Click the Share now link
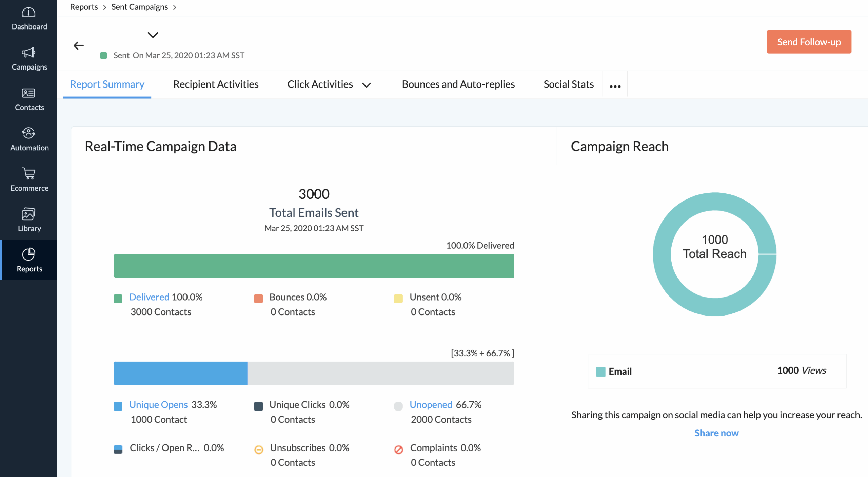The width and height of the screenshot is (868, 477). point(716,433)
